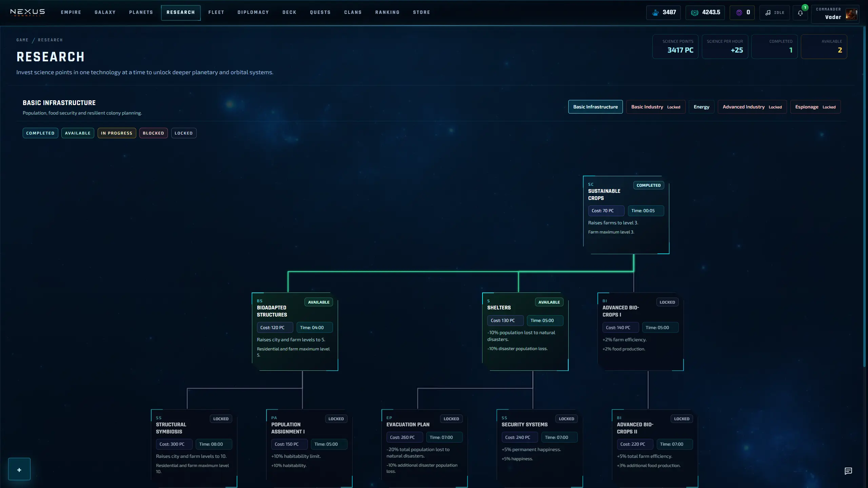Click Cost: 240 PC on Security Systems

click(520, 438)
